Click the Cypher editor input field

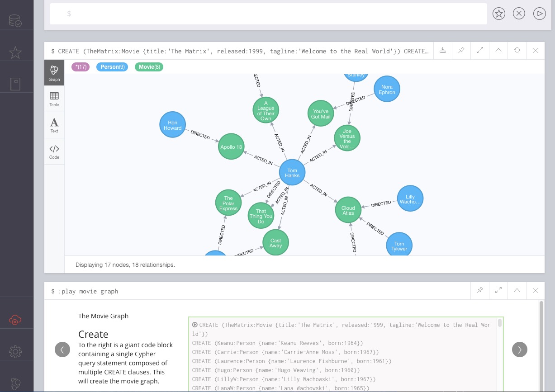[268, 14]
